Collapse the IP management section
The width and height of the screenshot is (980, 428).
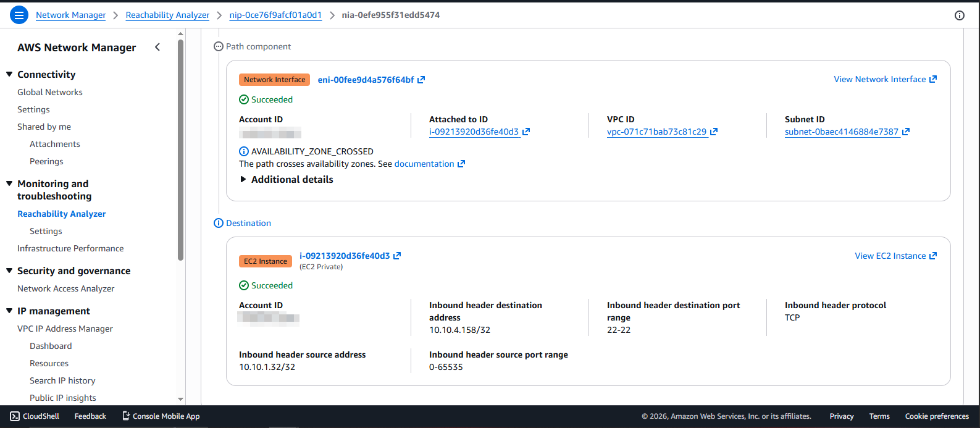point(9,311)
